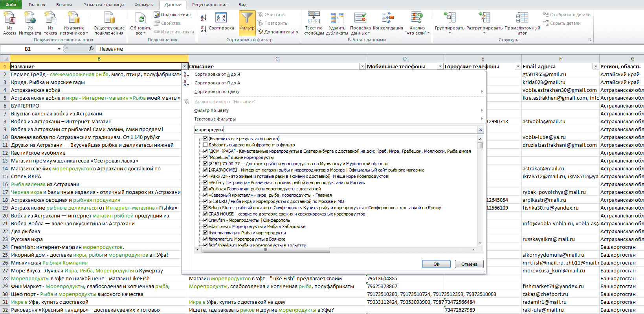Open Мобильные телефоны filter dropdown

[440, 66]
